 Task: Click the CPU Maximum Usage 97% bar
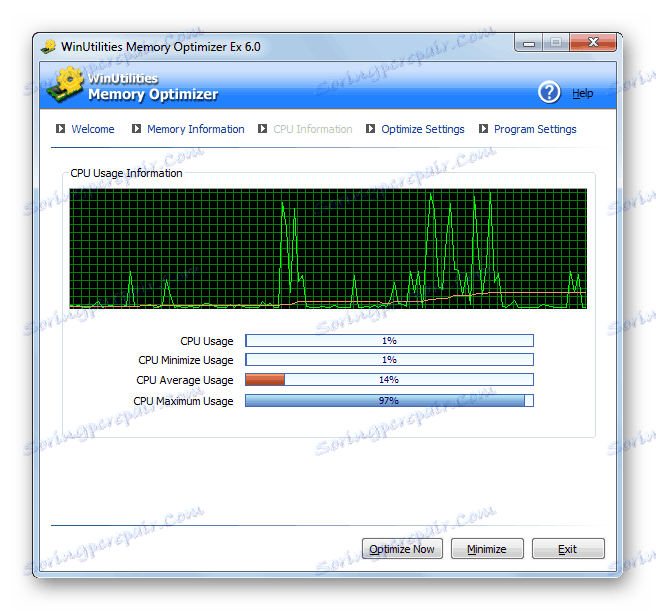point(390,400)
